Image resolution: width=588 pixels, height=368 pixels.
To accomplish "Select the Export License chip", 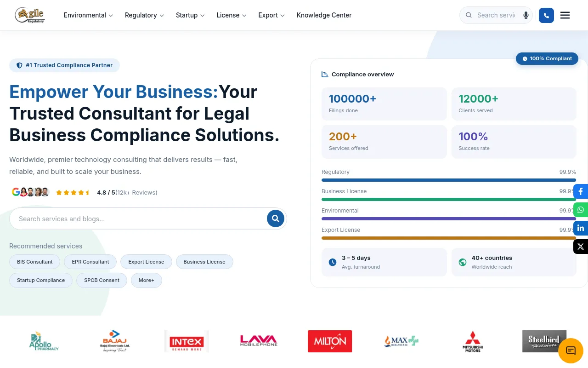I will 146,262.
